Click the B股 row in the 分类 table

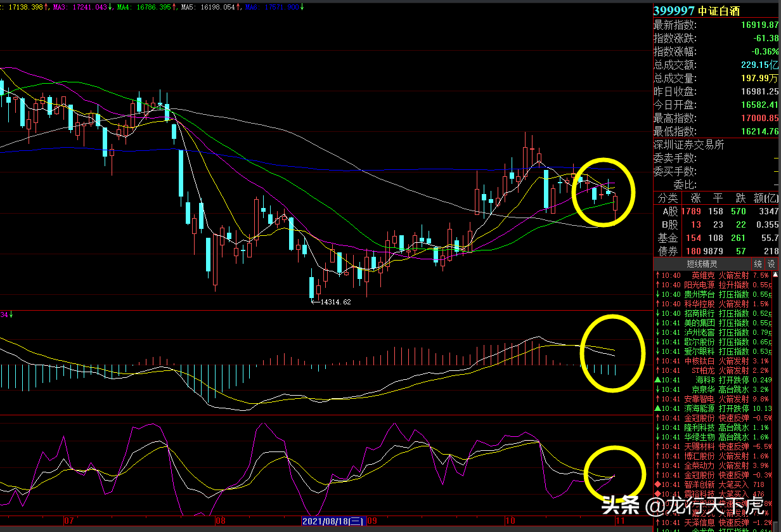[716, 224]
